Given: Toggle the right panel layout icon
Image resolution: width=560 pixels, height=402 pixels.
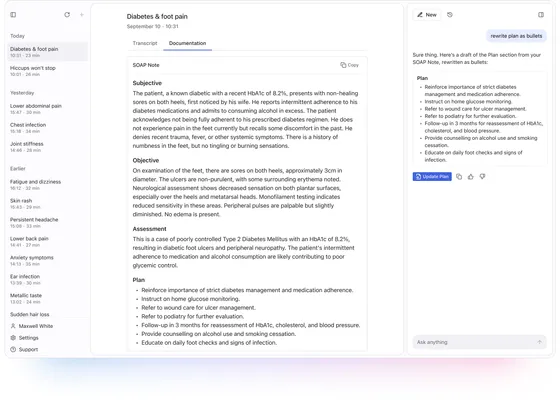Looking at the screenshot, I should 541,15.
